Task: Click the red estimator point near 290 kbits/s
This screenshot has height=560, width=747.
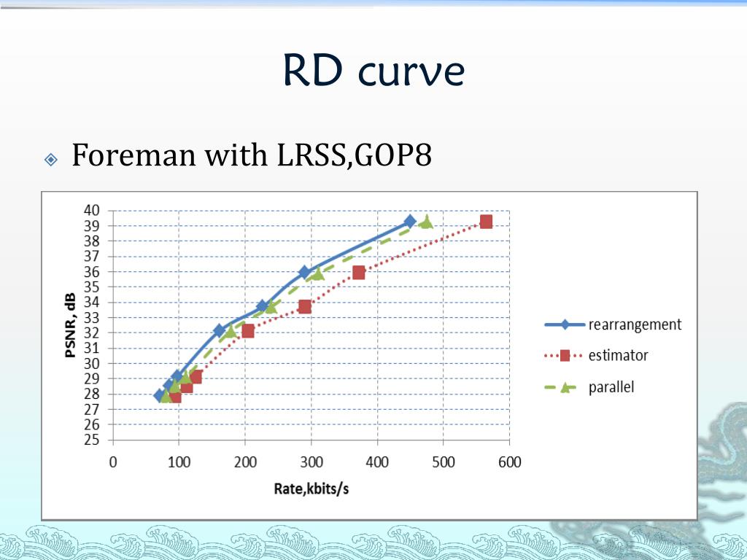Action: (305, 307)
